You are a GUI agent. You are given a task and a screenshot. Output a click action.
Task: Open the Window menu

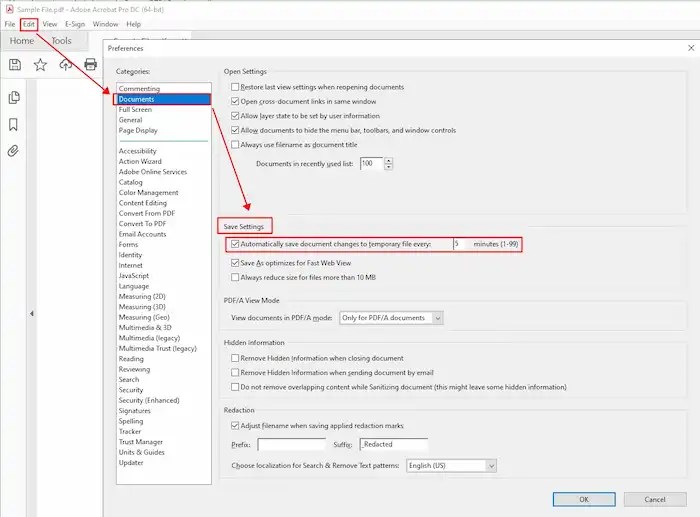tap(105, 24)
